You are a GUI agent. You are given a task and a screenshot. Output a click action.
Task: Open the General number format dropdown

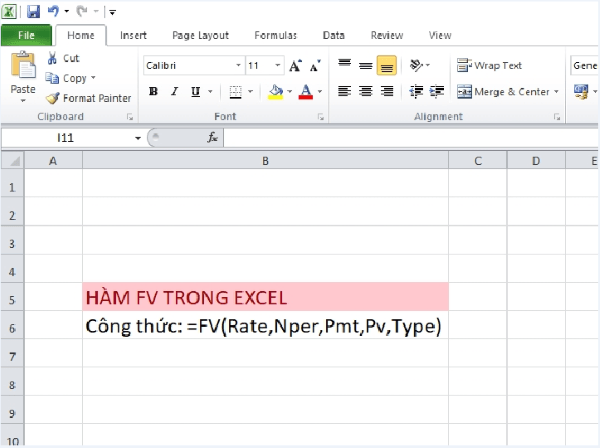click(584, 65)
